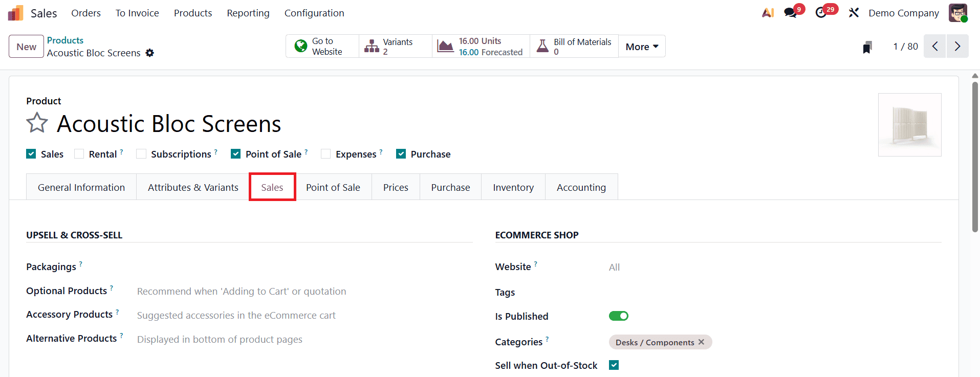Viewport: 980px width, 377px height.
Task: Go to next product record arrow
Action: [x=957, y=46]
